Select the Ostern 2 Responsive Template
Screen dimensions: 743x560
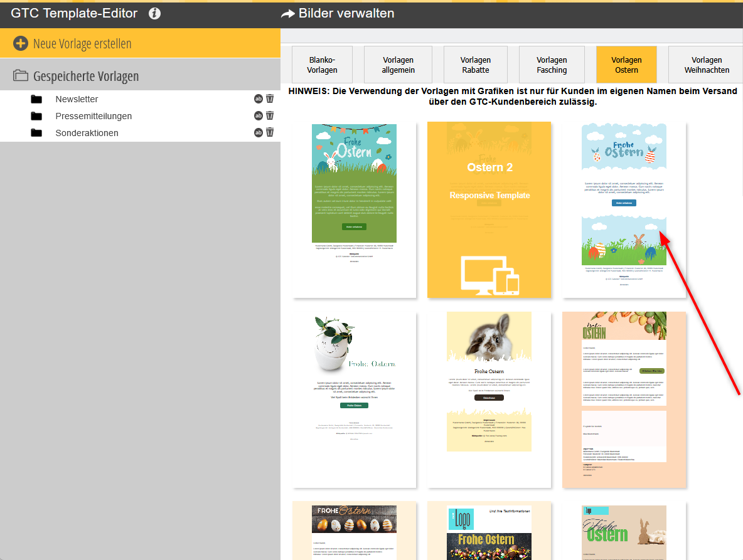point(489,209)
